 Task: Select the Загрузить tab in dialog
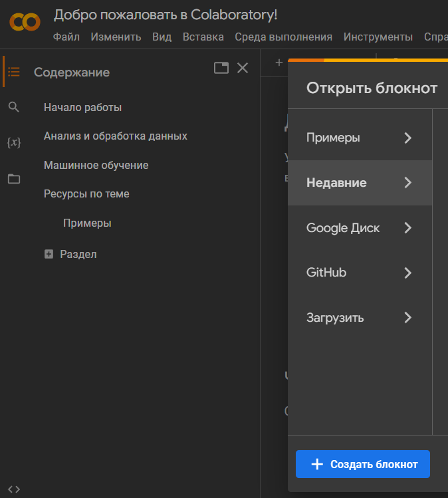pyautogui.click(x=360, y=318)
